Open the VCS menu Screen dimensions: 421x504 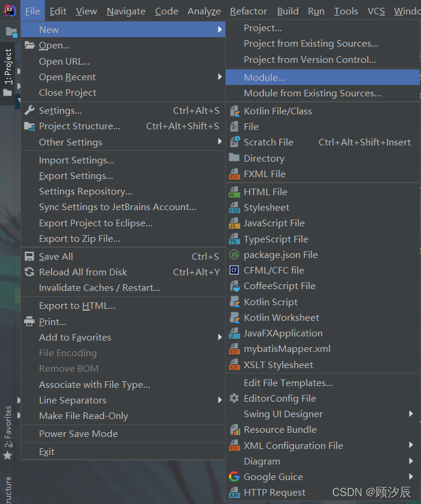click(x=376, y=11)
